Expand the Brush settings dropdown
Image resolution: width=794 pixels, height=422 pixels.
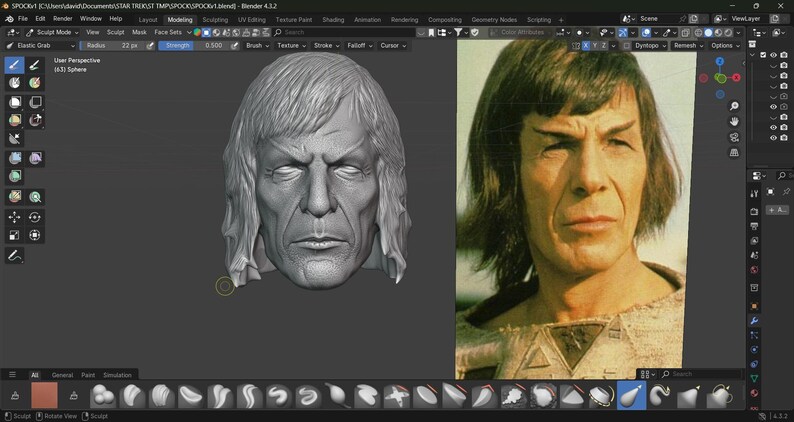[257, 46]
